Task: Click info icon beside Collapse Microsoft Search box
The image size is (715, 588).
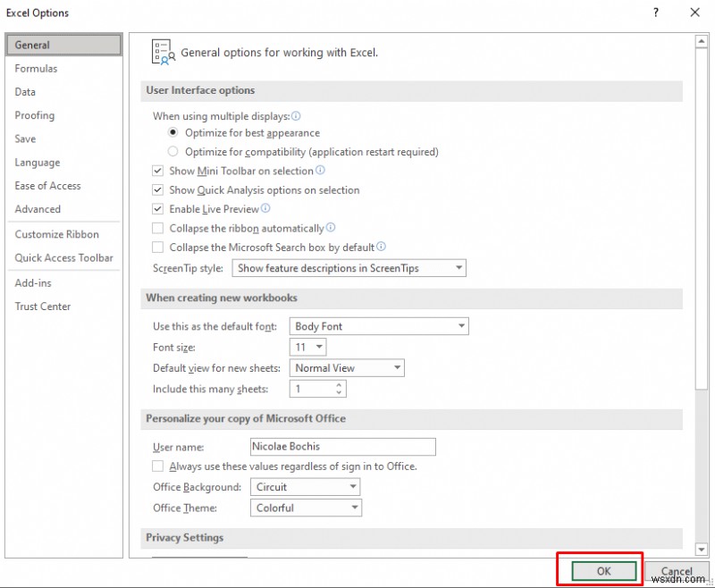Action: (x=382, y=246)
